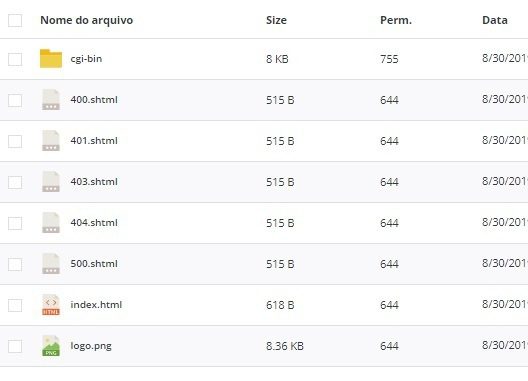Viewport: 528px width, 381px height.
Task: Click the logo.png file name
Action: [x=91, y=346]
